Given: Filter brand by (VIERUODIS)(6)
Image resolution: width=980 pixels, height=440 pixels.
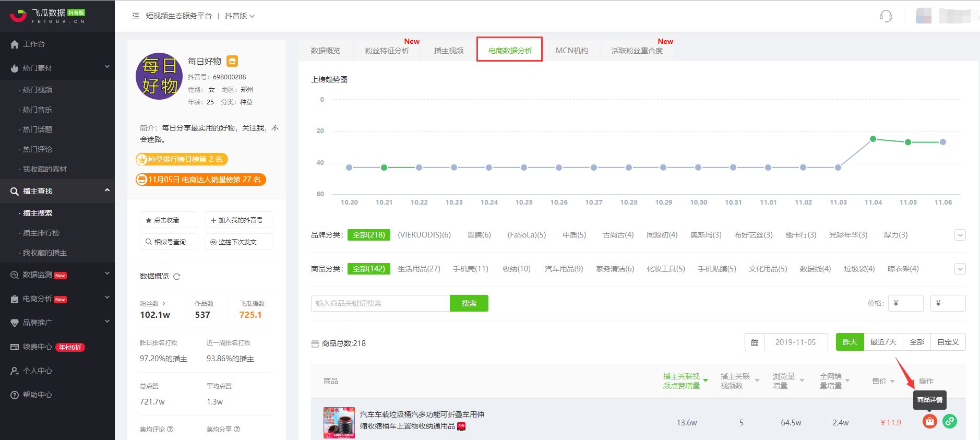Looking at the screenshot, I should tap(424, 235).
